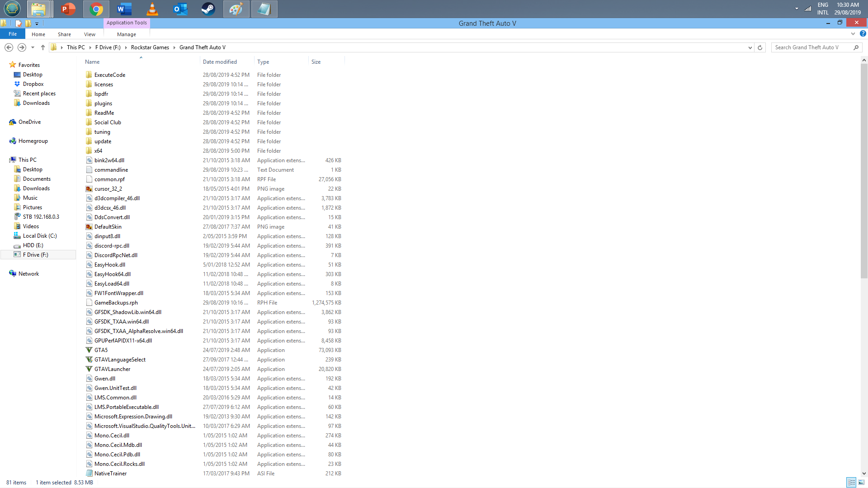Launch VLC media player from taskbar
The image size is (868, 488).
click(x=152, y=9)
